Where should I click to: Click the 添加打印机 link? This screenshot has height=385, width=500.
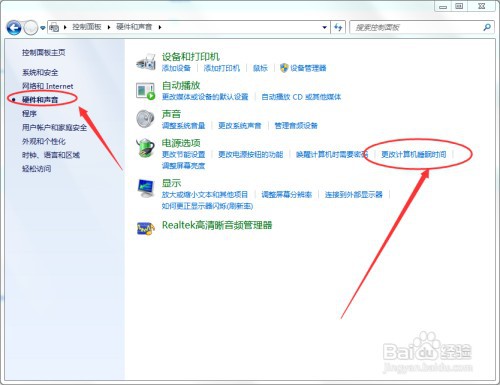point(222,68)
